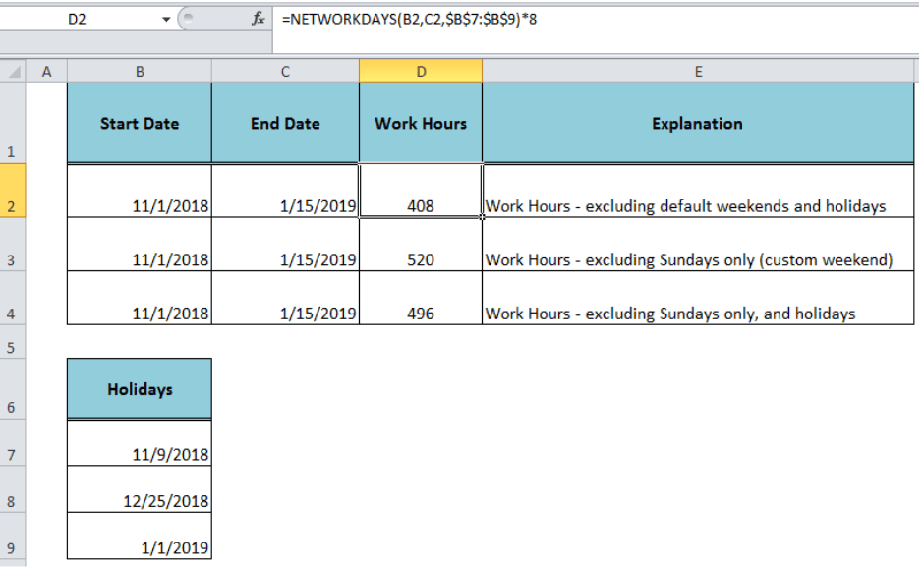
Task: Select column B header
Action: 139,71
